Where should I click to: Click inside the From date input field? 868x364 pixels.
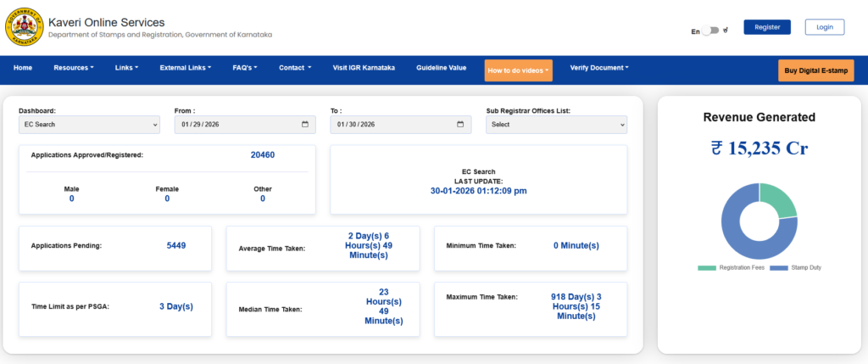click(229, 125)
